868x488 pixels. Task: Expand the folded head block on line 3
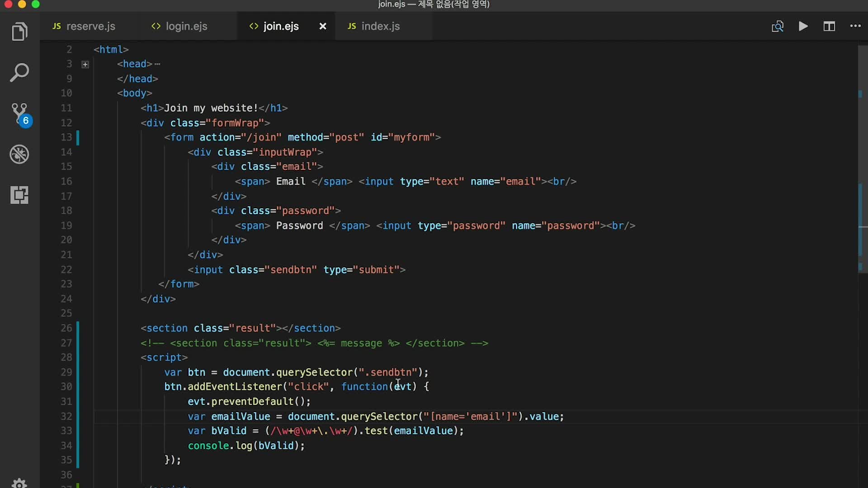[x=85, y=64]
